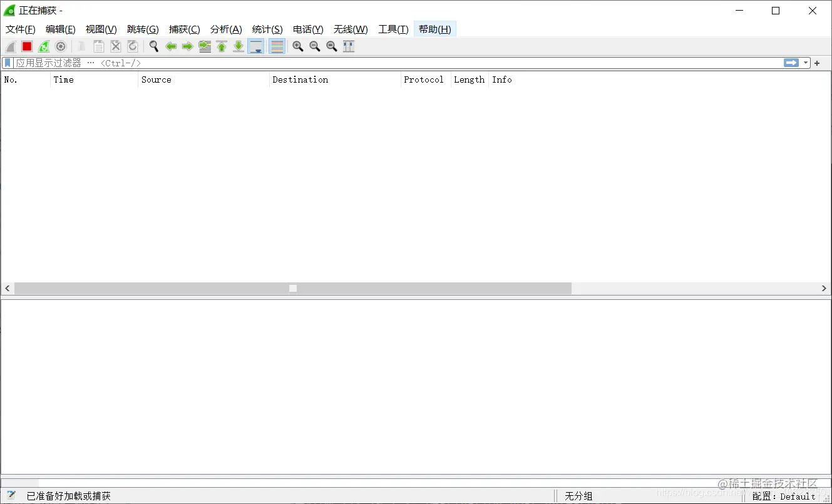Zoom out main window text
832x504 pixels.
[315, 46]
